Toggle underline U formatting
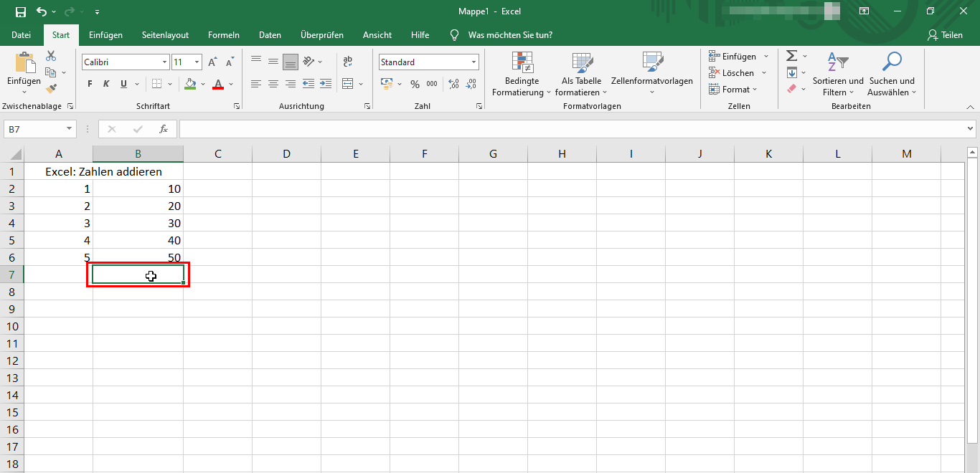Viewport: 980px width, 473px height. coord(123,84)
